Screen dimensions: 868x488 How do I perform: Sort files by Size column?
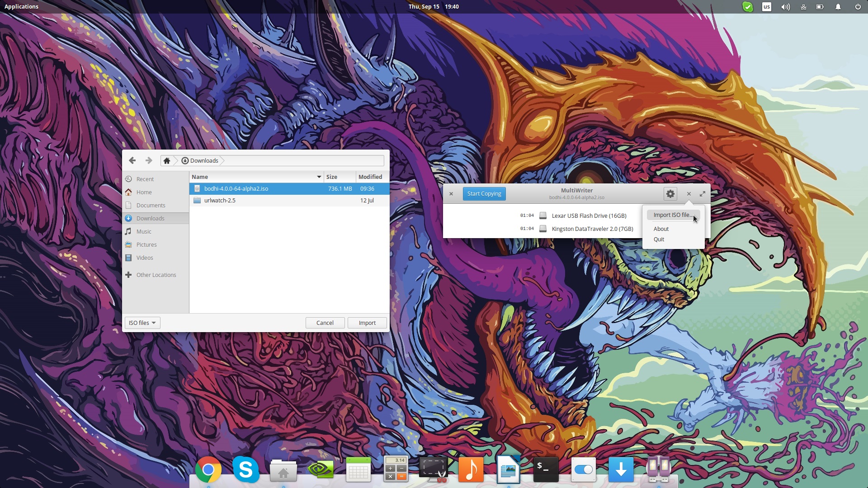(x=340, y=177)
